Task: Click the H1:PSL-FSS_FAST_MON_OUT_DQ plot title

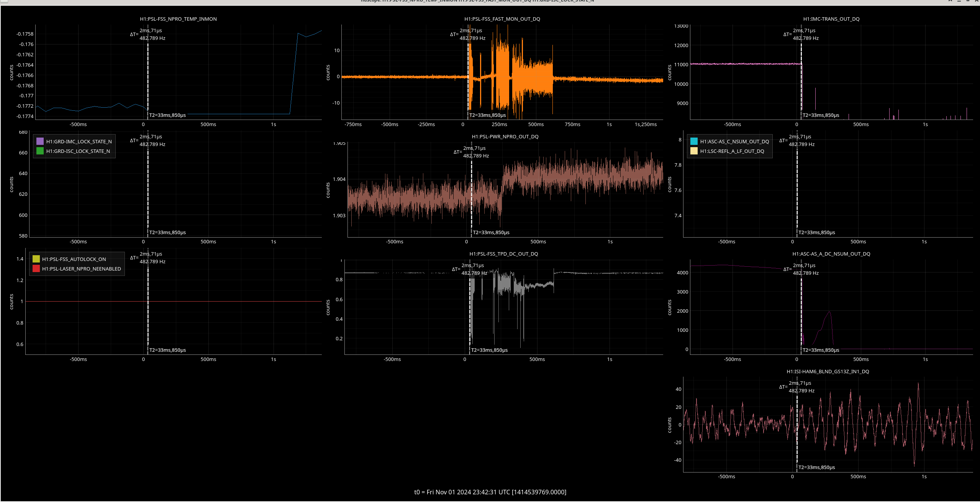Action: point(502,19)
